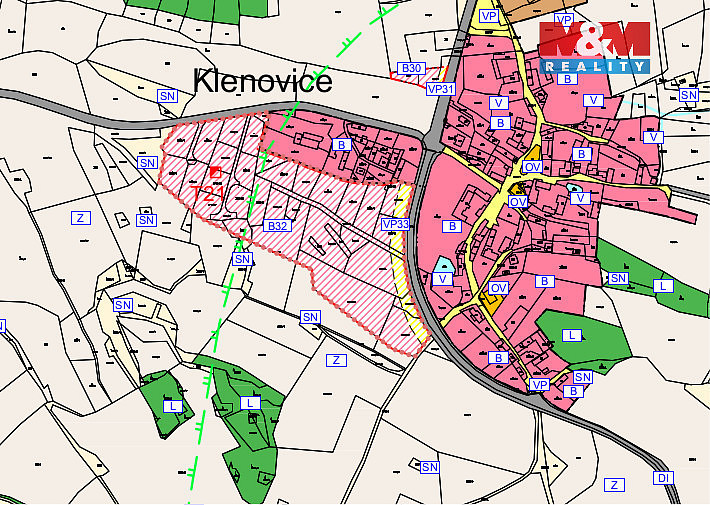Select the blue pond V label
Image resolution: width=710 pixels, height=505 pixels.
[442, 279]
